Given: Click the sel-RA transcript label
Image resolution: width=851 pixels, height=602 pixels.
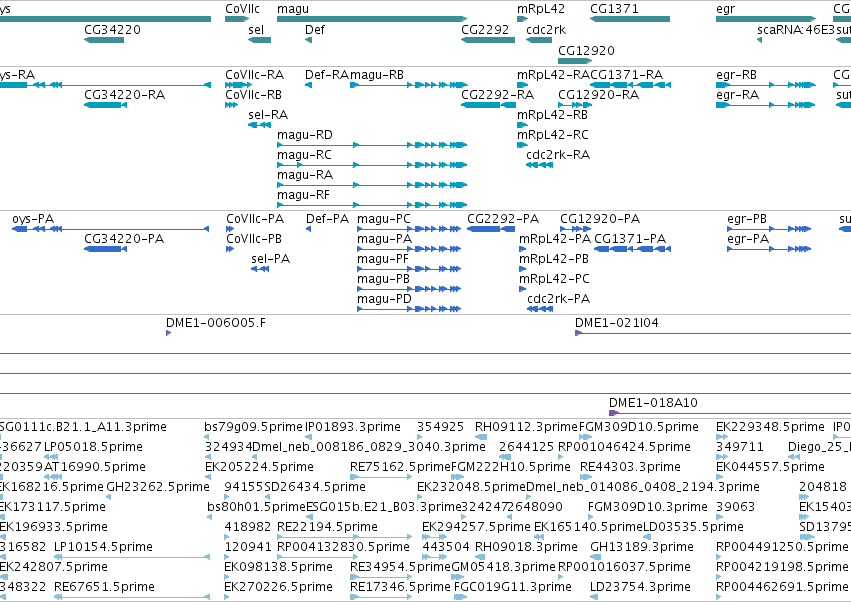Looking at the screenshot, I should pyautogui.click(x=268, y=115).
